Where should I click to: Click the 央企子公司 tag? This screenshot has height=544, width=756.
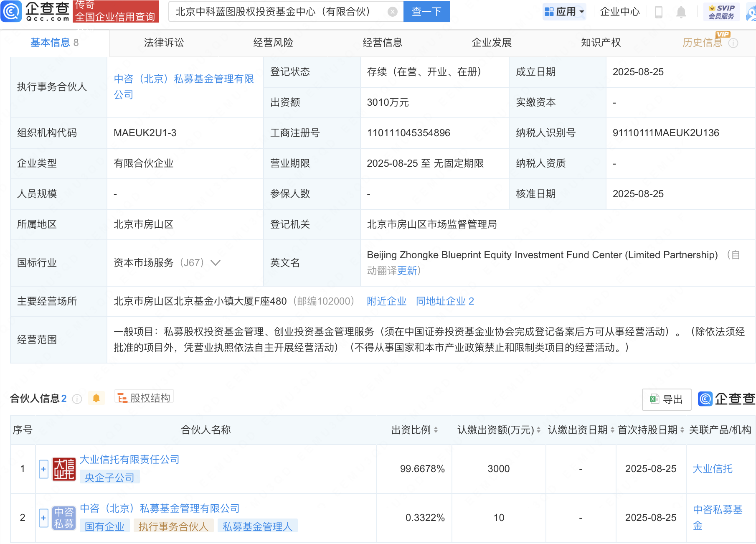click(x=109, y=478)
